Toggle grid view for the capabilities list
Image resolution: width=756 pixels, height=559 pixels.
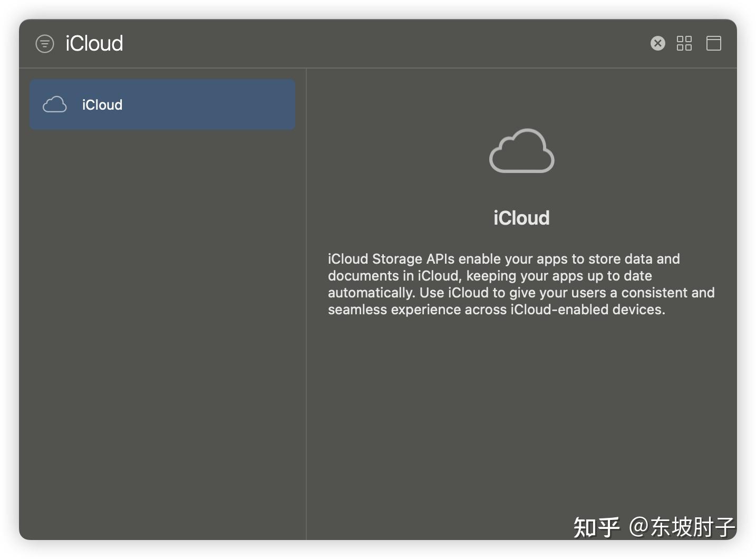[684, 43]
